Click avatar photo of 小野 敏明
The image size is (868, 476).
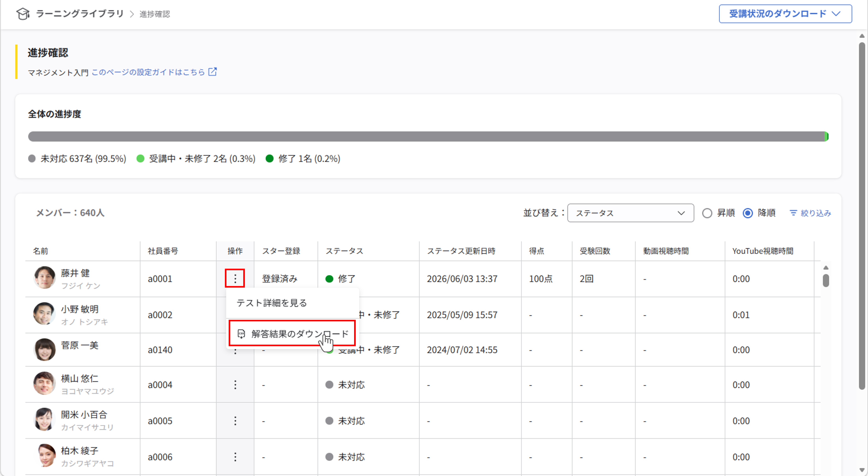(x=44, y=314)
